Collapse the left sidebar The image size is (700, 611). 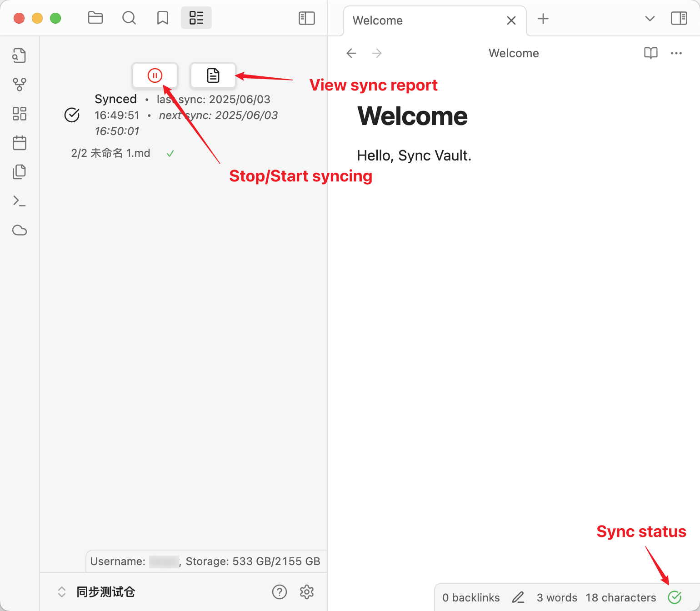tap(306, 18)
